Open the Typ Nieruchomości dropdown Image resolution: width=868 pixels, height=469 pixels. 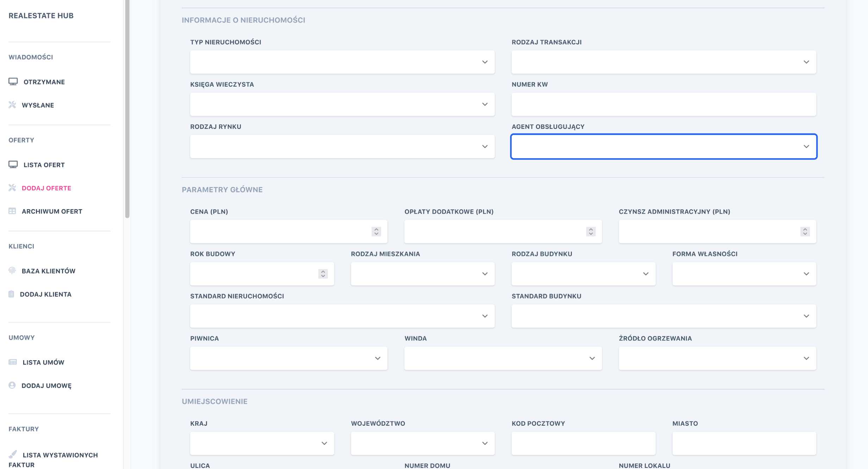click(342, 62)
